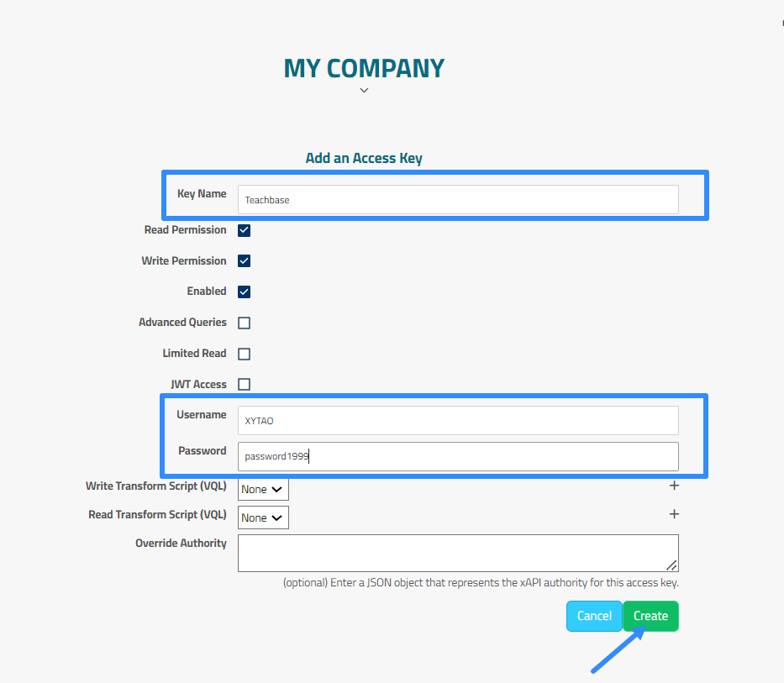Uncheck the Read Permission checkbox
This screenshot has height=683, width=784.
tap(245, 230)
